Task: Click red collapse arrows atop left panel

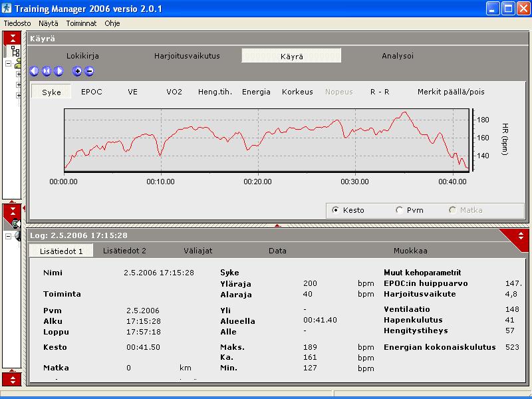Action: click(x=13, y=37)
